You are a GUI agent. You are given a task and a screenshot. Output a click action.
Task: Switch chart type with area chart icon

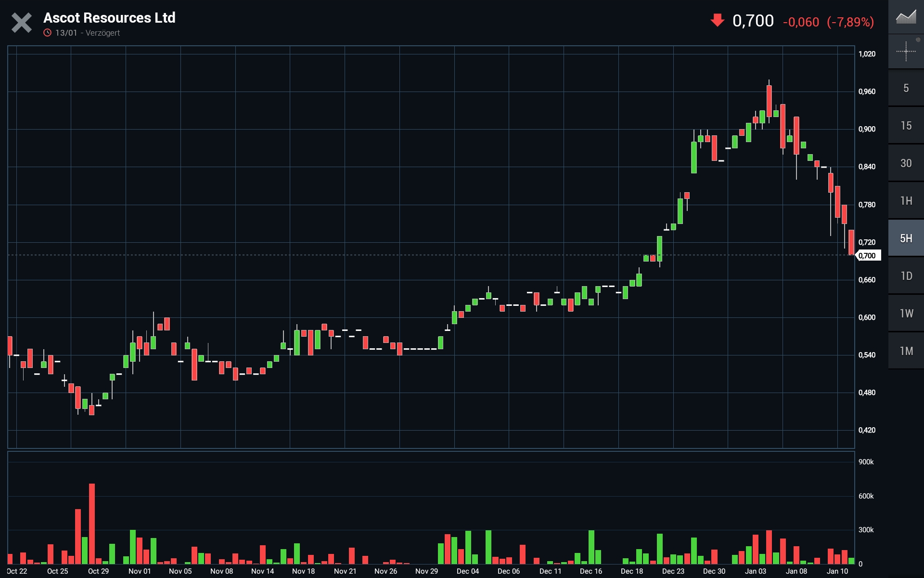pos(906,17)
